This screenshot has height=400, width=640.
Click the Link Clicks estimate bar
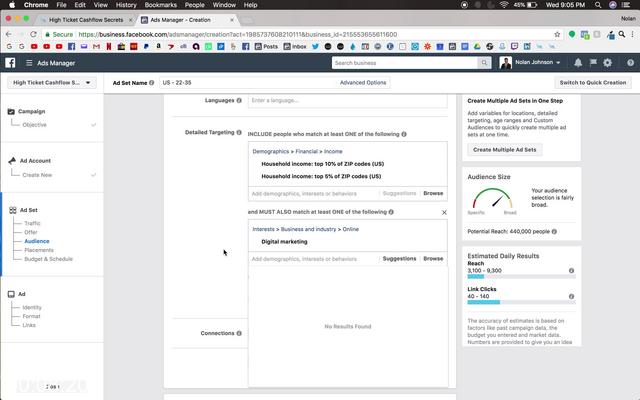[x=521, y=302]
